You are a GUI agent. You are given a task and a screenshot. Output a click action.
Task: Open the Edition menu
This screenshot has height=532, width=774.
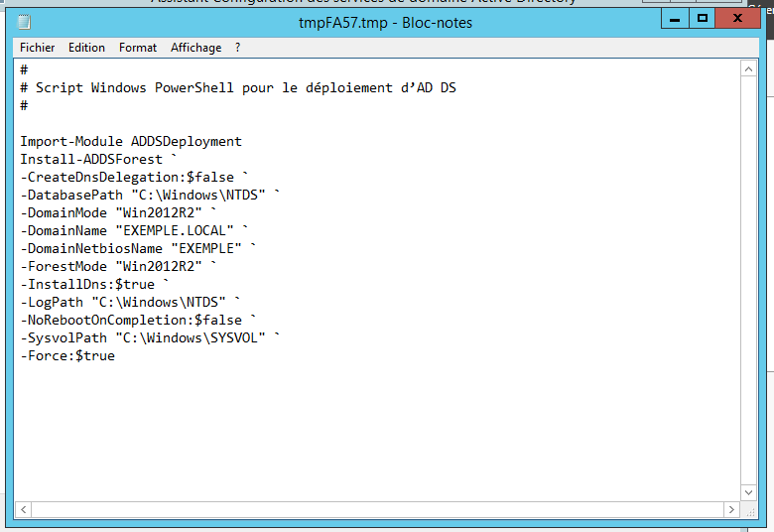click(86, 48)
